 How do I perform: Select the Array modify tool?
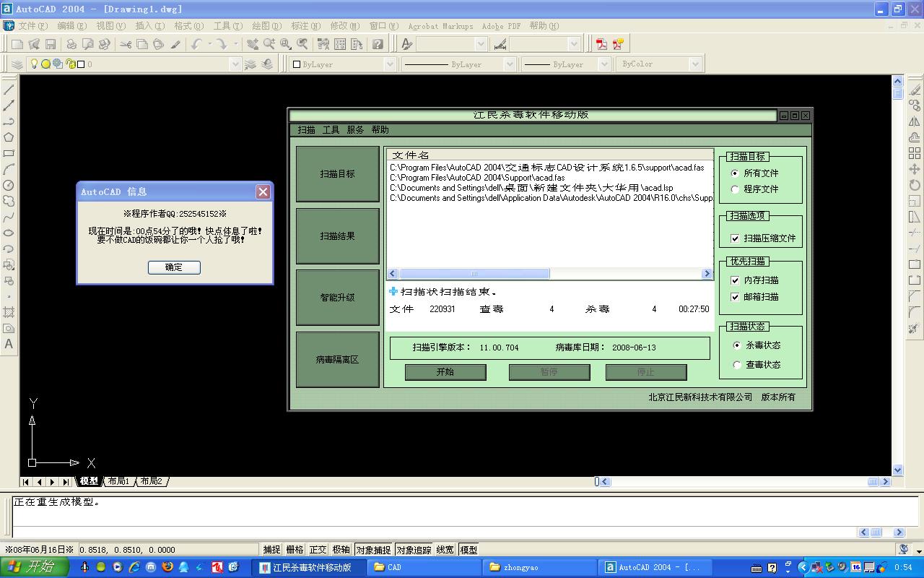[915, 153]
